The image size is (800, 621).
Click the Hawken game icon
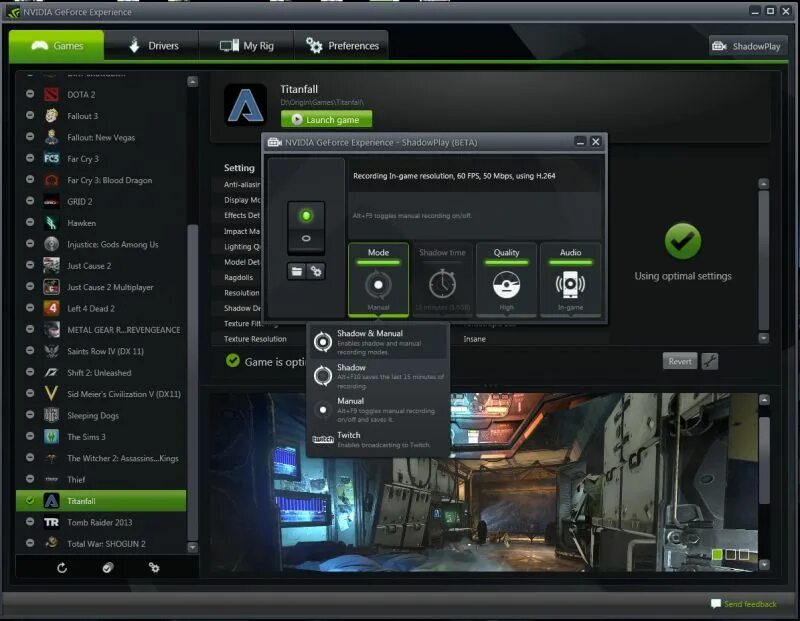click(x=51, y=223)
